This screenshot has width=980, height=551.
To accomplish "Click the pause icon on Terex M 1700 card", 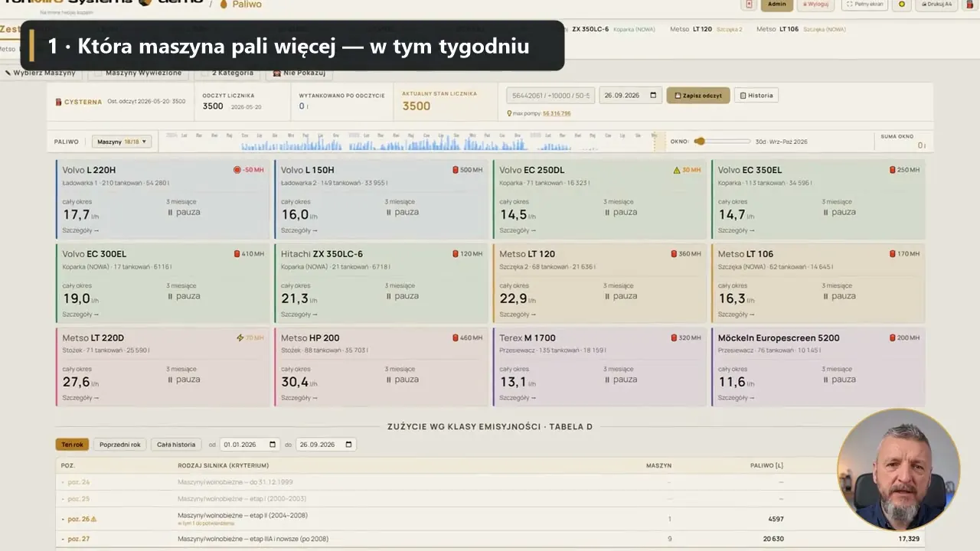I will (607, 380).
